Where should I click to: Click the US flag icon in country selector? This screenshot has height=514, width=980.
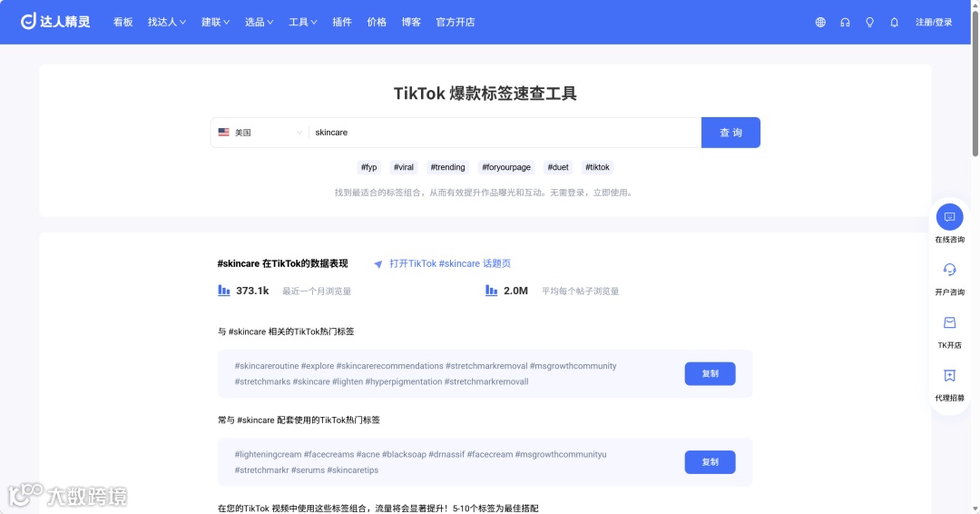coord(224,132)
